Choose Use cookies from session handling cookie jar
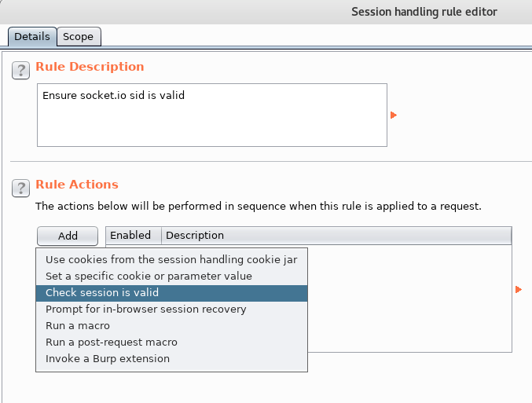The width and height of the screenshot is (532, 403). click(x=171, y=259)
